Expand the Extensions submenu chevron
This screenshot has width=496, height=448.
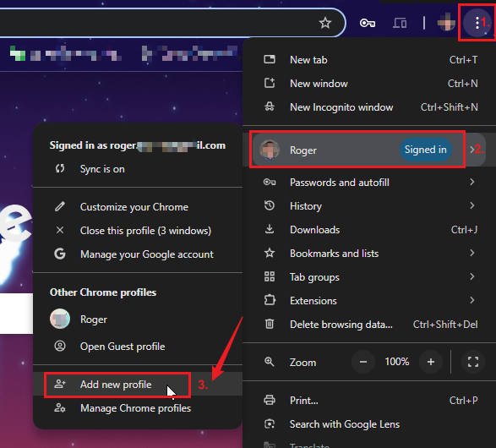coord(472,300)
